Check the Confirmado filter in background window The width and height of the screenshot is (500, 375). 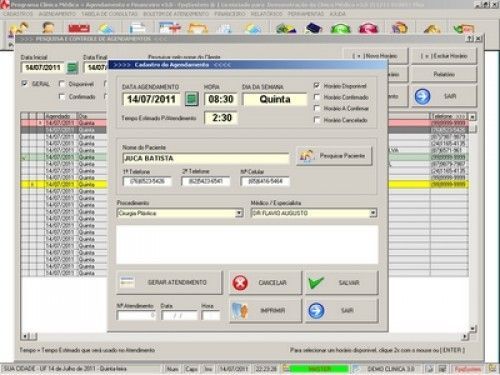tap(61, 96)
